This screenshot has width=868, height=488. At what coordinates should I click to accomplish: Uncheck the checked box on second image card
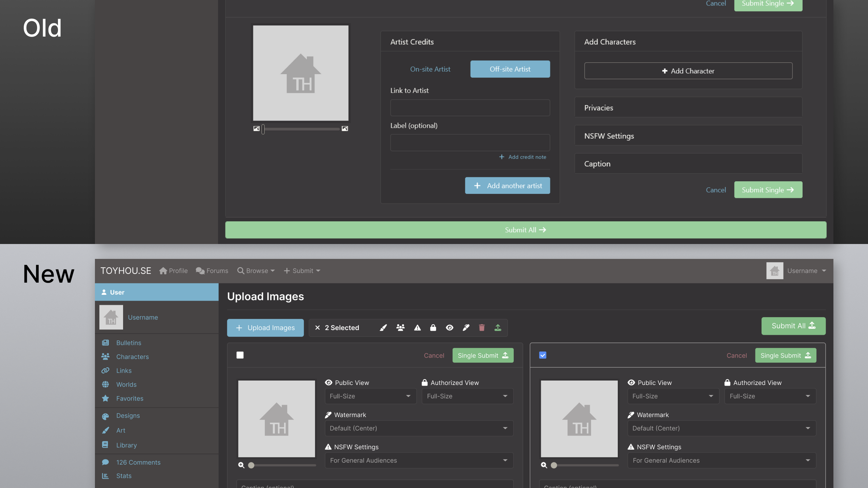pos(542,355)
